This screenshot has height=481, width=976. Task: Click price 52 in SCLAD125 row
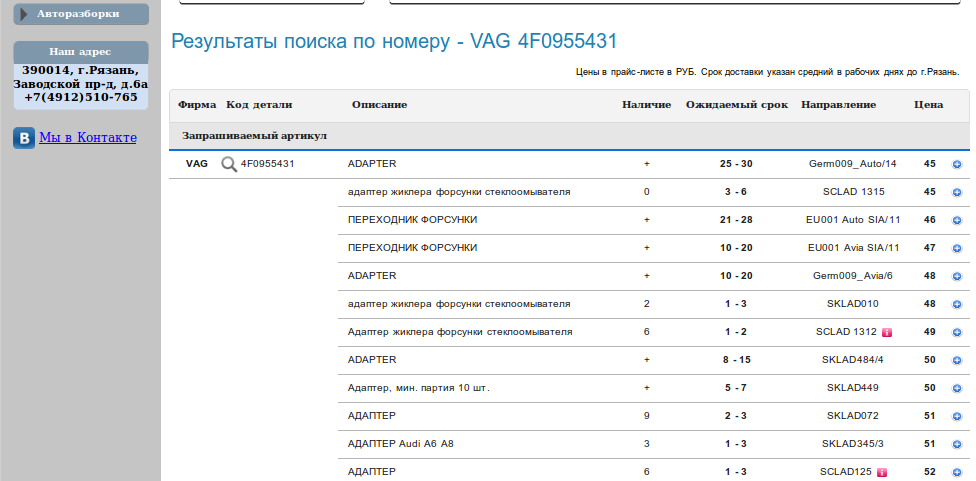pos(929,472)
